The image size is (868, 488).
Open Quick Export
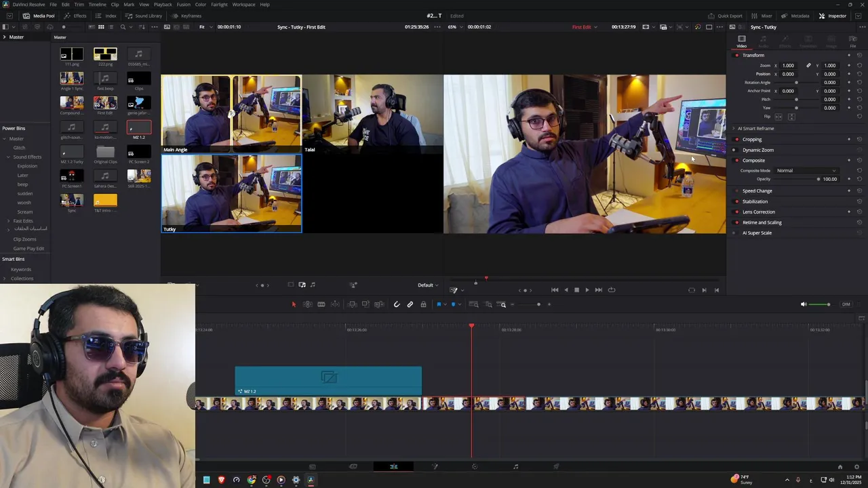(725, 16)
